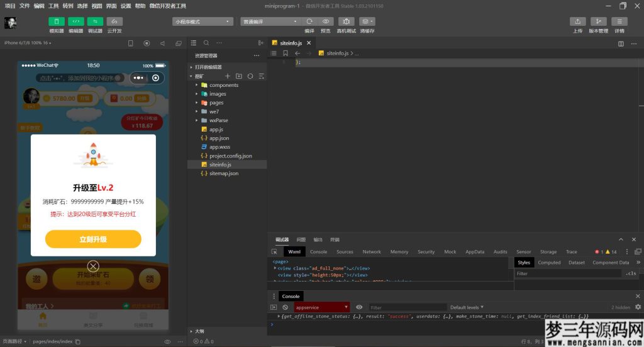The height and width of the screenshot is (347, 644).
Task: Close the siteinfo.js editor tab
Action: [x=309, y=43]
